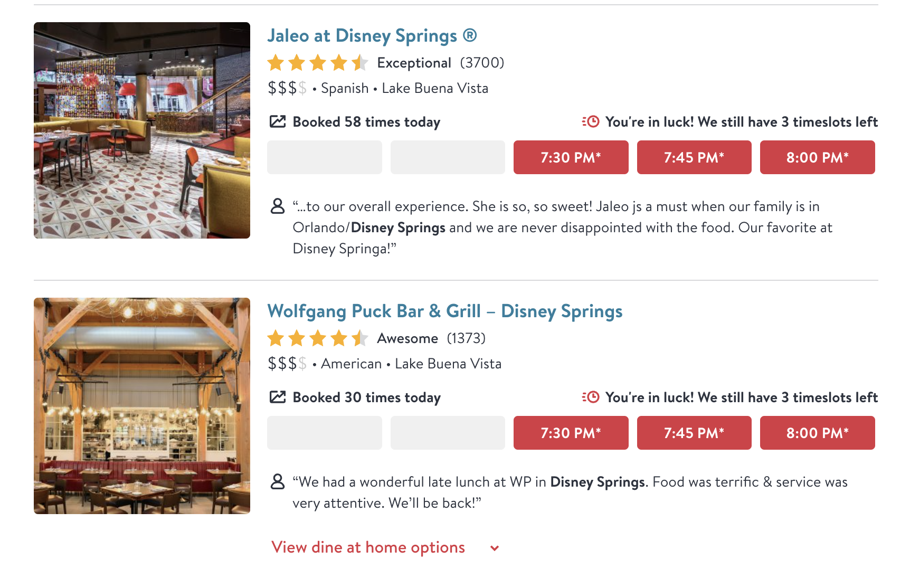Click Wolfgang Puck's star rating
The image size is (910, 588).
pyautogui.click(x=317, y=338)
